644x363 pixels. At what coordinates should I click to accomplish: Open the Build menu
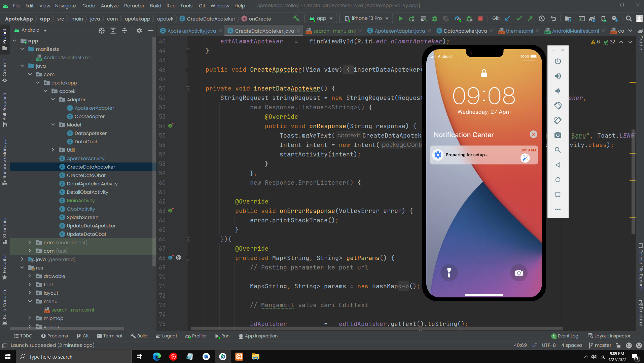155,5
